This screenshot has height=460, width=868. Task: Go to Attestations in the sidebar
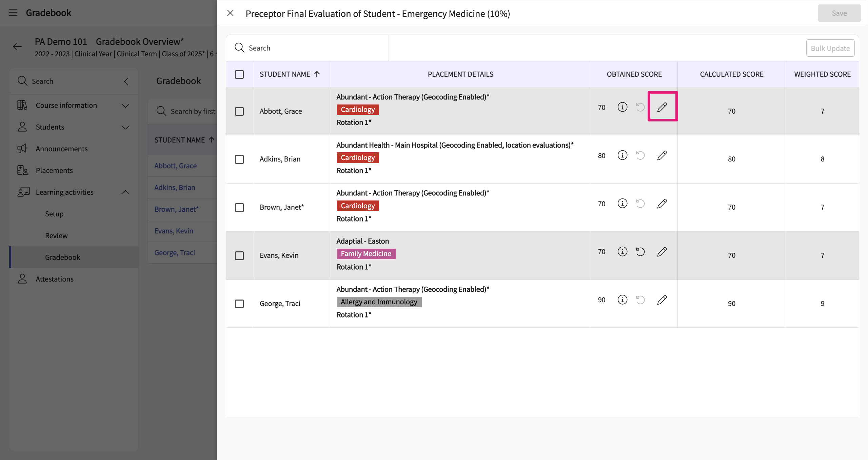pyautogui.click(x=54, y=279)
